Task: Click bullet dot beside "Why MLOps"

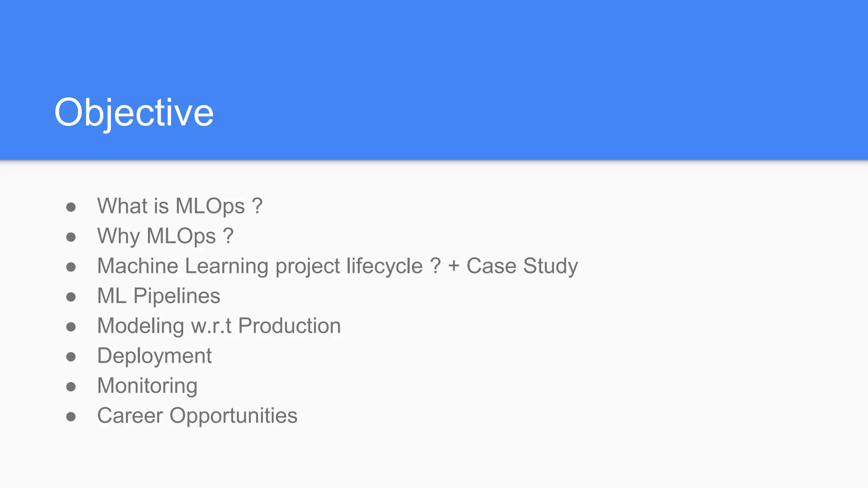Action: [x=71, y=237]
